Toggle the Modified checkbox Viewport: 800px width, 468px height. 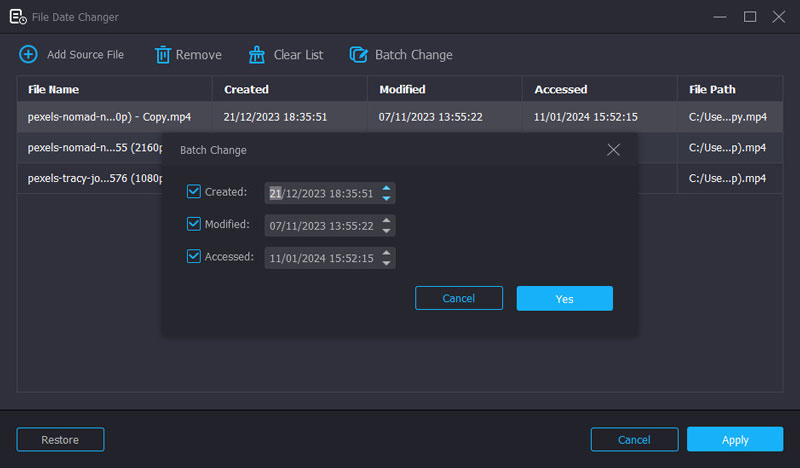pyautogui.click(x=194, y=224)
